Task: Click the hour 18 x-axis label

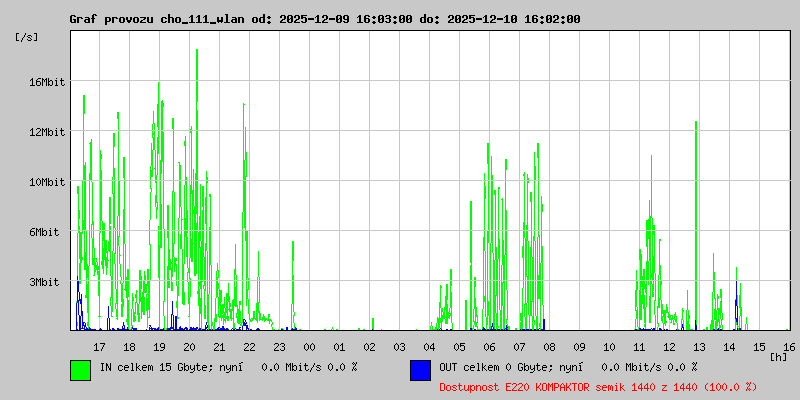Action: 130,347
